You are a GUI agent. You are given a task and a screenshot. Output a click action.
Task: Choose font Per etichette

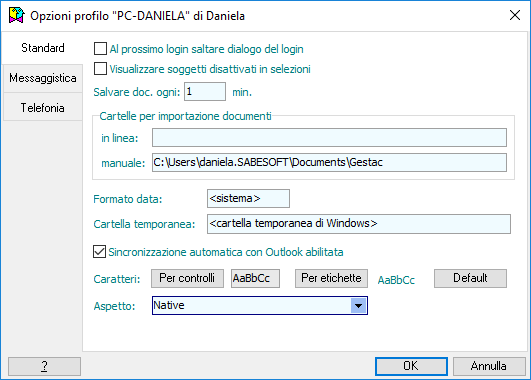point(331,278)
